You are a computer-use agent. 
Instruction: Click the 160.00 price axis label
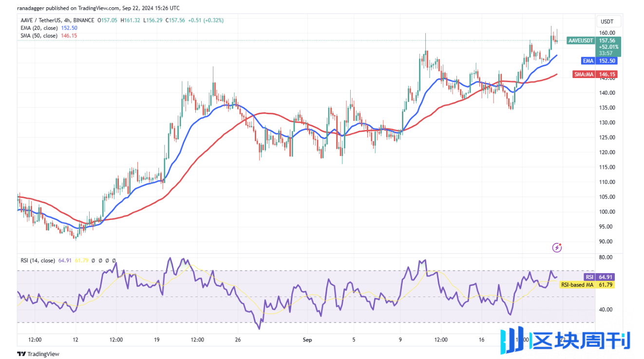pos(607,33)
